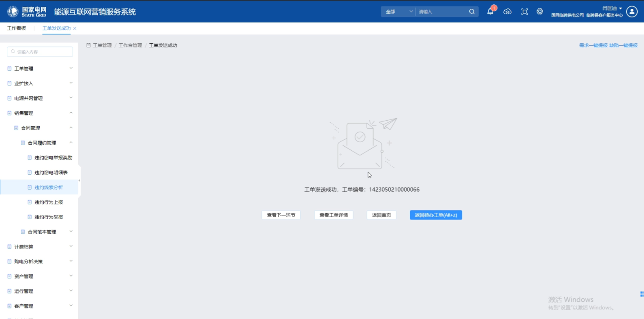
Task: Open settings gear icon in header
Action: (x=540, y=12)
